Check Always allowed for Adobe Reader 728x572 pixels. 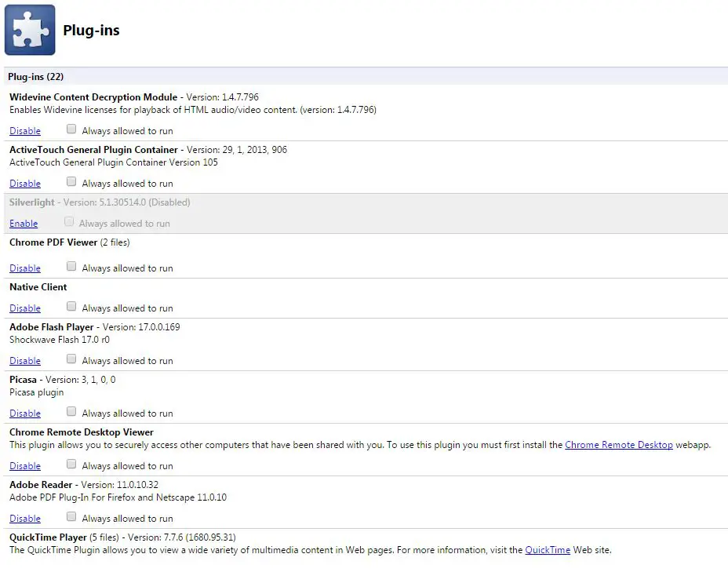(x=71, y=516)
